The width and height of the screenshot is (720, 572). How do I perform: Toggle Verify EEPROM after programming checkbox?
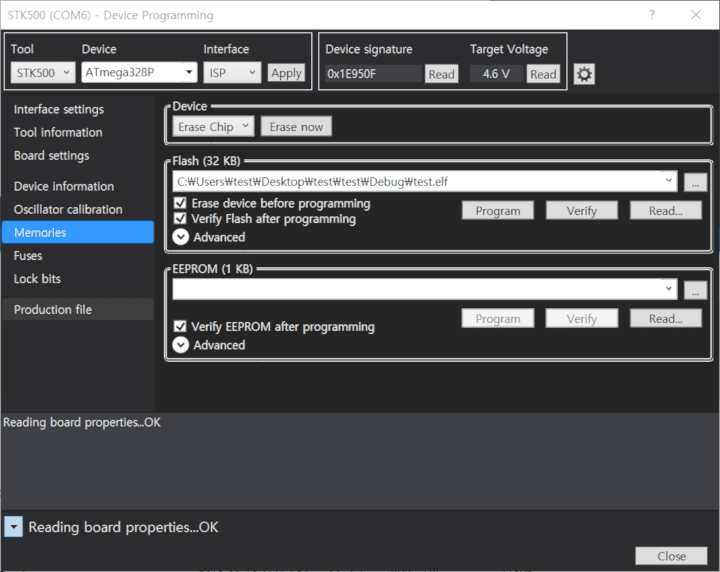[x=180, y=326]
